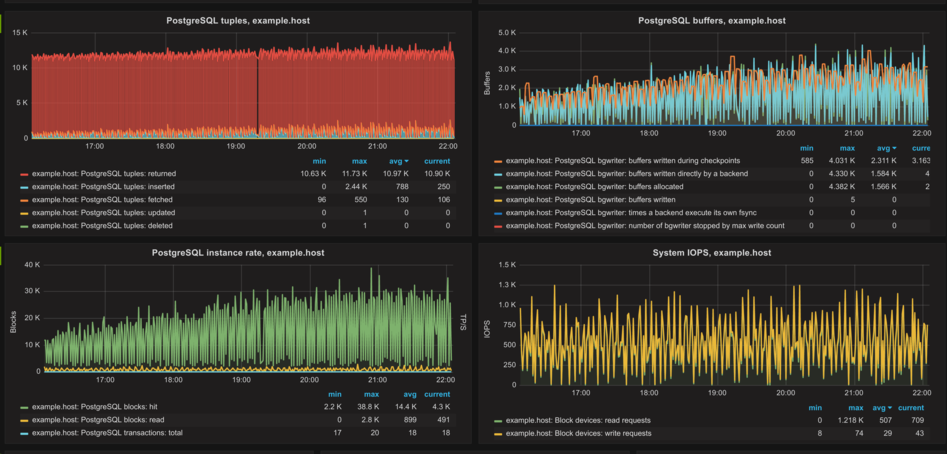Sort tuples legend by the current column
The width and height of the screenshot is (947, 454).
tap(437, 161)
